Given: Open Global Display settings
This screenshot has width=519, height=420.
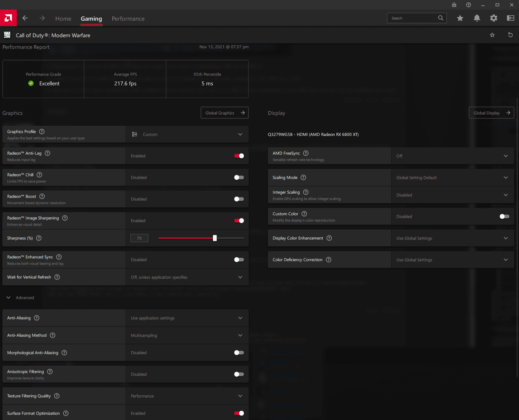Looking at the screenshot, I should (x=491, y=113).
